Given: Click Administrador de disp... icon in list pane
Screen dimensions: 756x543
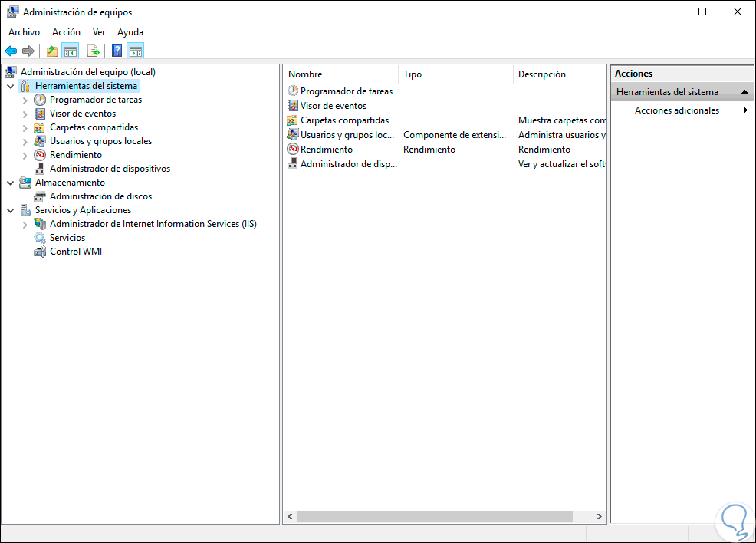Looking at the screenshot, I should pos(292,164).
